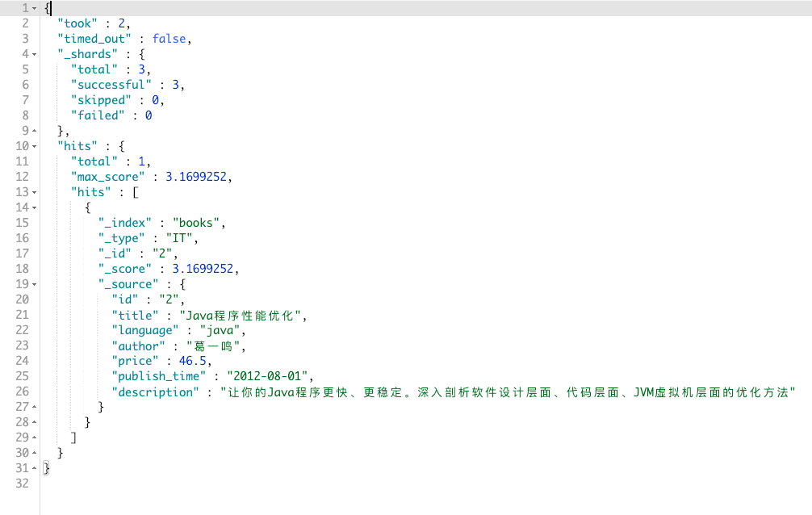Place cursor on empty line 32
The height and width of the screenshot is (515, 812).
click(414, 484)
